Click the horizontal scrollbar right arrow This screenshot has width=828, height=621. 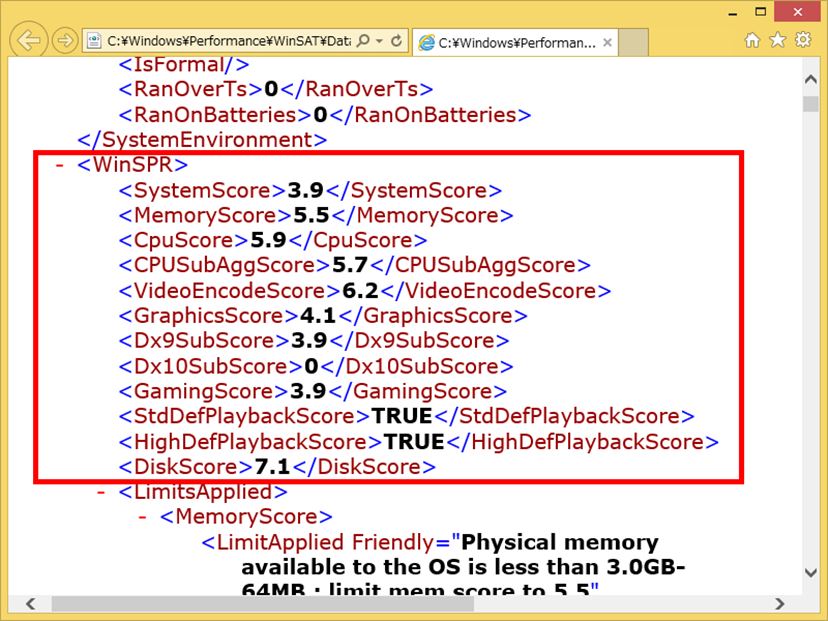[779, 604]
